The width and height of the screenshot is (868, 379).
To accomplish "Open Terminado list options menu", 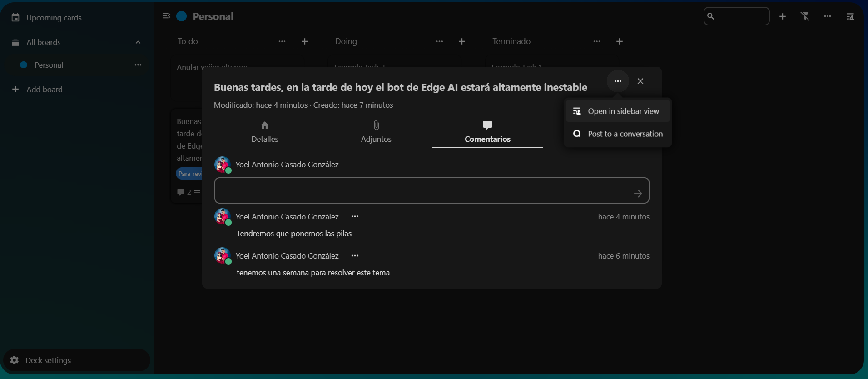I will click(x=597, y=41).
